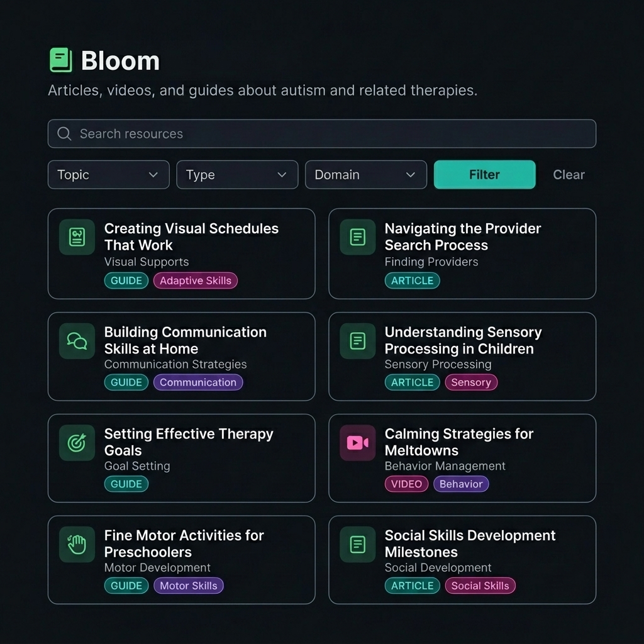Select the Adaptive Skills tag

click(195, 280)
